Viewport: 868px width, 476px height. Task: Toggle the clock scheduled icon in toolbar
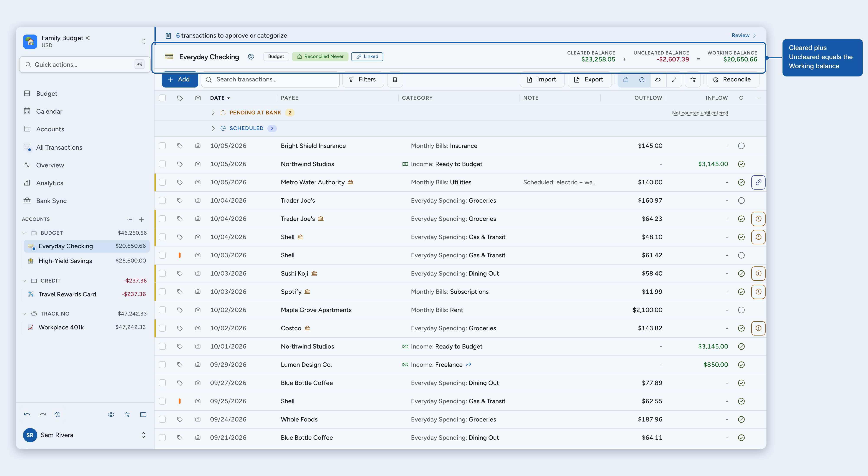(642, 79)
